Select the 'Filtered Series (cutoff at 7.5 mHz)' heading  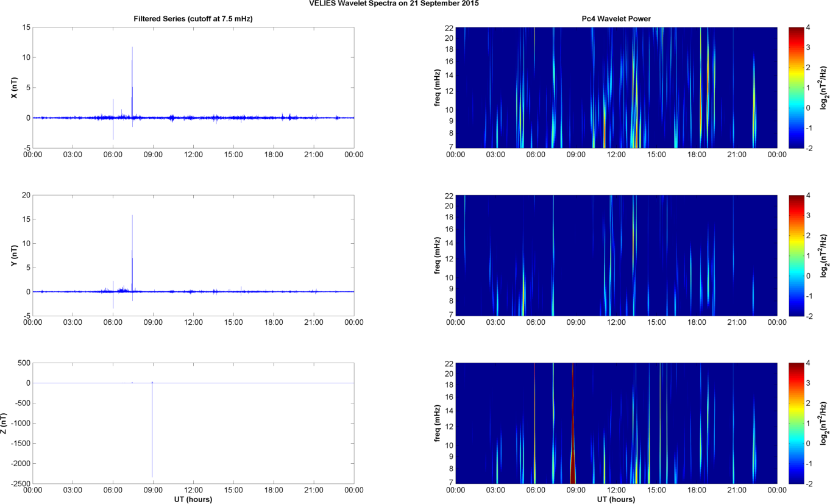193,19
